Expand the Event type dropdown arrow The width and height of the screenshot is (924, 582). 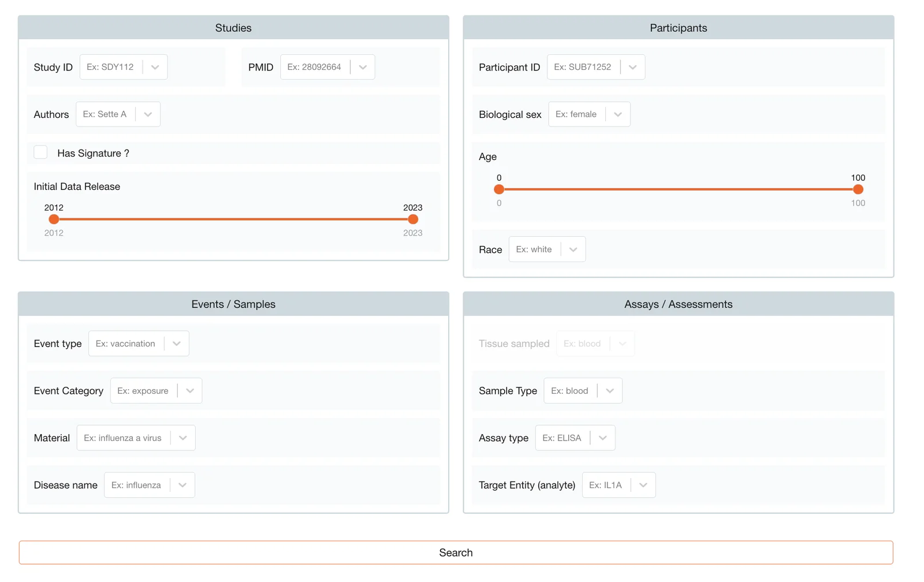click(177, 344)
